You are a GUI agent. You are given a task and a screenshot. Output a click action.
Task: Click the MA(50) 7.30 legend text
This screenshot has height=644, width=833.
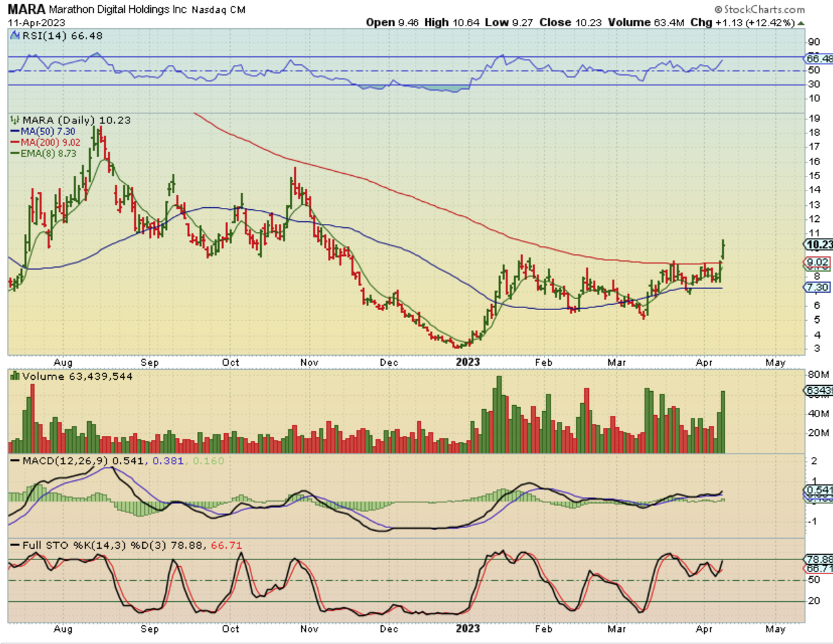(48, 131)
